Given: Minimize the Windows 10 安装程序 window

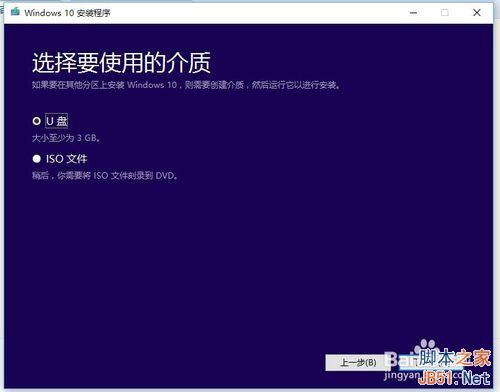Looking at the screenshot, I should pos(413,13).
